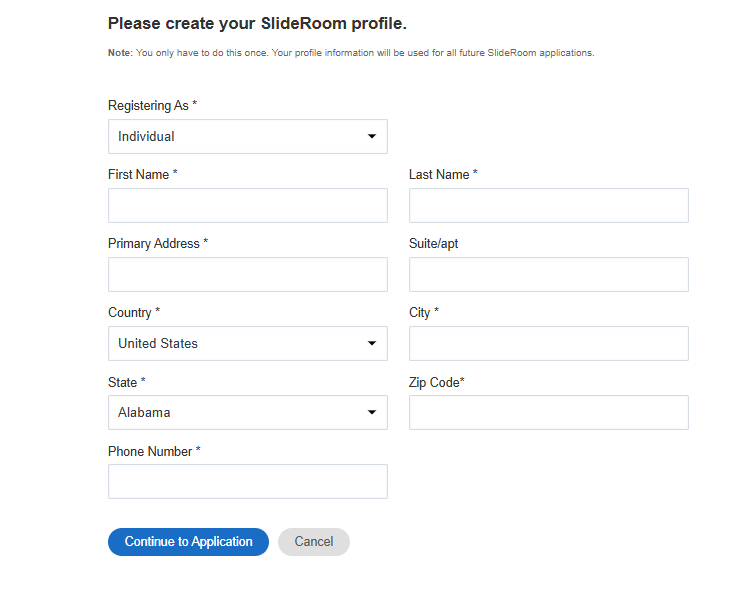Open the State dropdown showing Alabama
The width and height of the screenshot is (750, 604).
coord(247,413)
